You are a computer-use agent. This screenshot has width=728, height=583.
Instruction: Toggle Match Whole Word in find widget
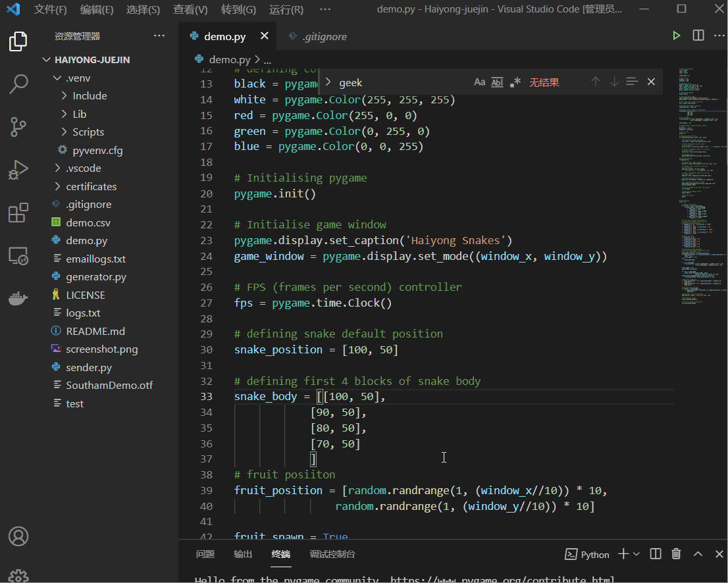(497, 82)
